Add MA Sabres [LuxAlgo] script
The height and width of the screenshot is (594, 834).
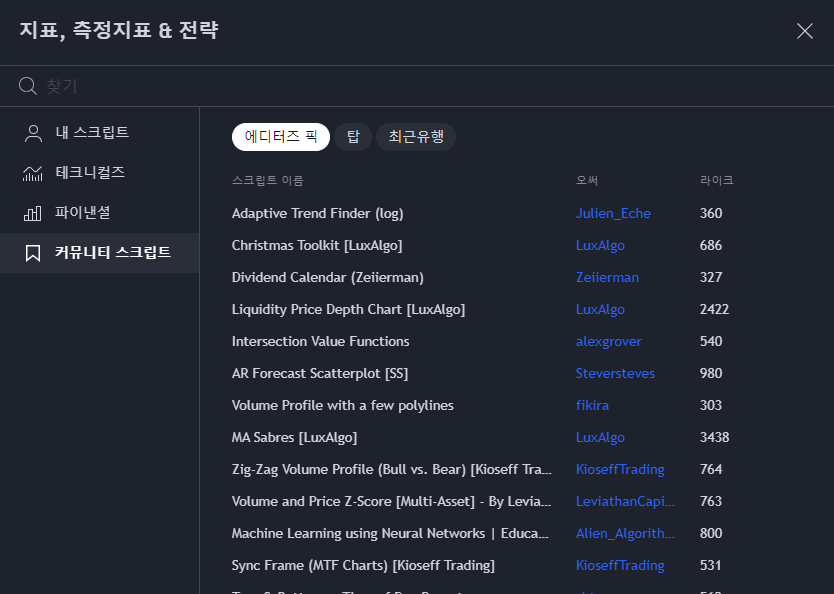295,437
